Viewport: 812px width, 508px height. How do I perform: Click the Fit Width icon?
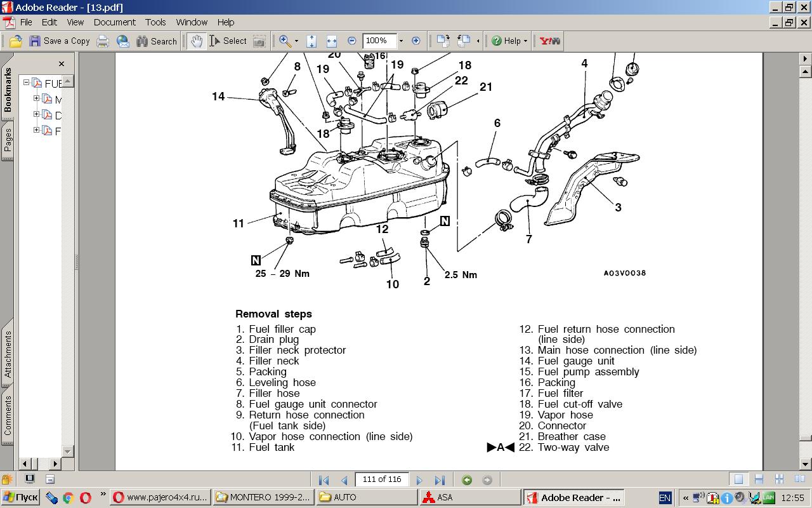(331, 41)
